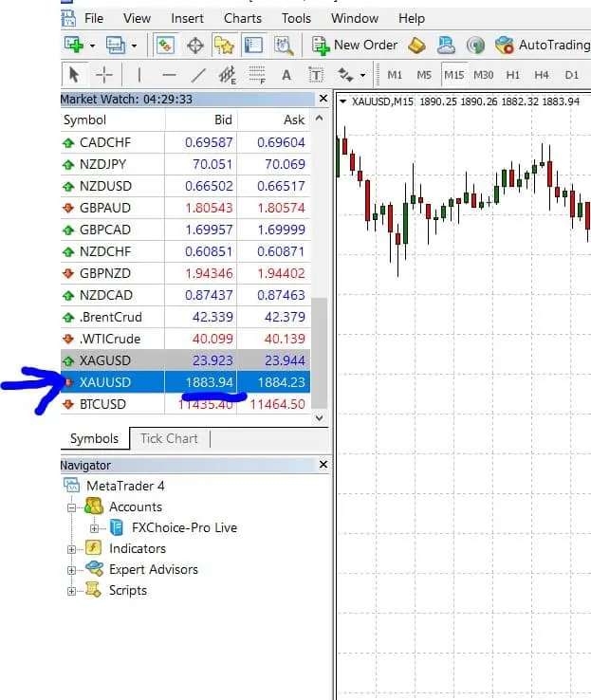This screenshot has height=700, width=591.
Task: Click Market Watch scrollbar up arrow
Action: [319, 119]
